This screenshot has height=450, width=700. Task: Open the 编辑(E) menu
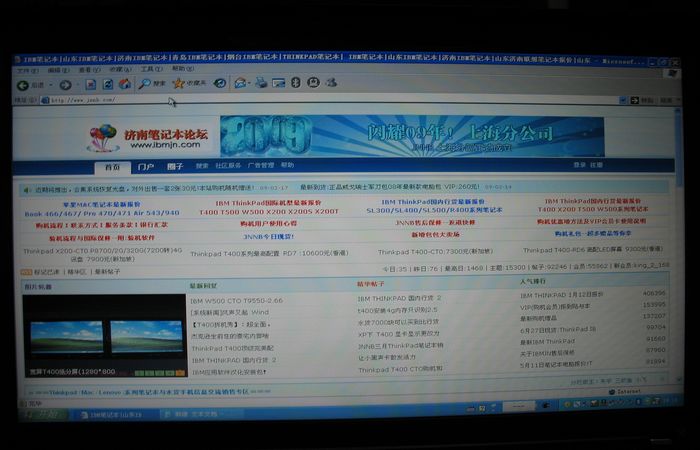pos(58,71)
